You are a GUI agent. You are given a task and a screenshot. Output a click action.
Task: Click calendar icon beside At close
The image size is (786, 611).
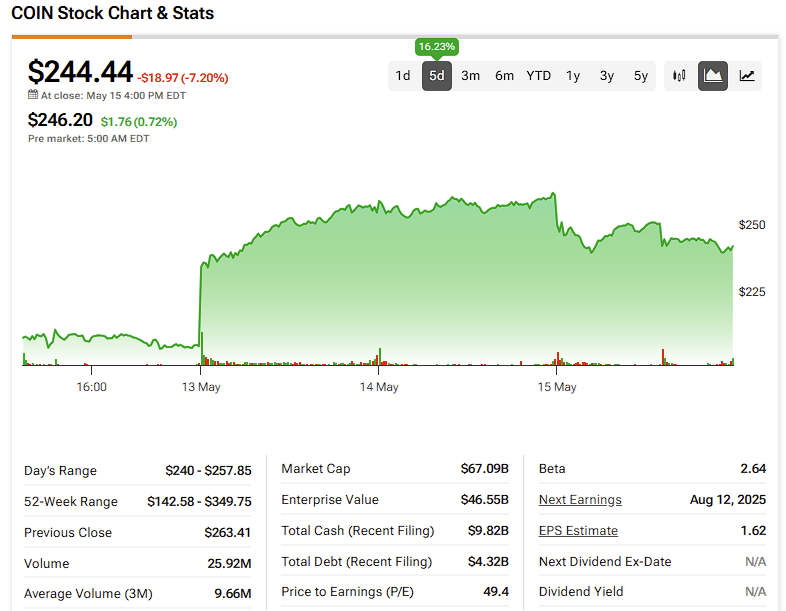33,94
